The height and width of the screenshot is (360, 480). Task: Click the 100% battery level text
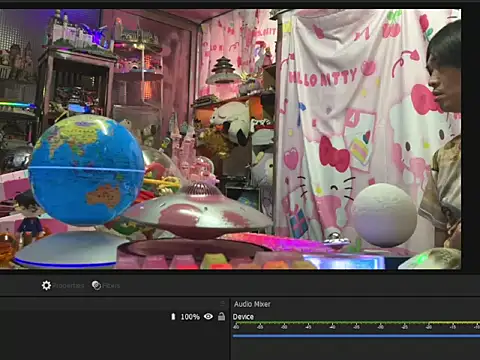coord(190,317)
